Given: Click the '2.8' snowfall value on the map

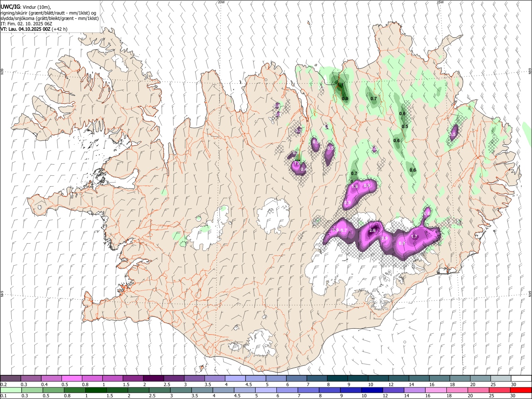Looking at the screenshot, I should 372,231.
